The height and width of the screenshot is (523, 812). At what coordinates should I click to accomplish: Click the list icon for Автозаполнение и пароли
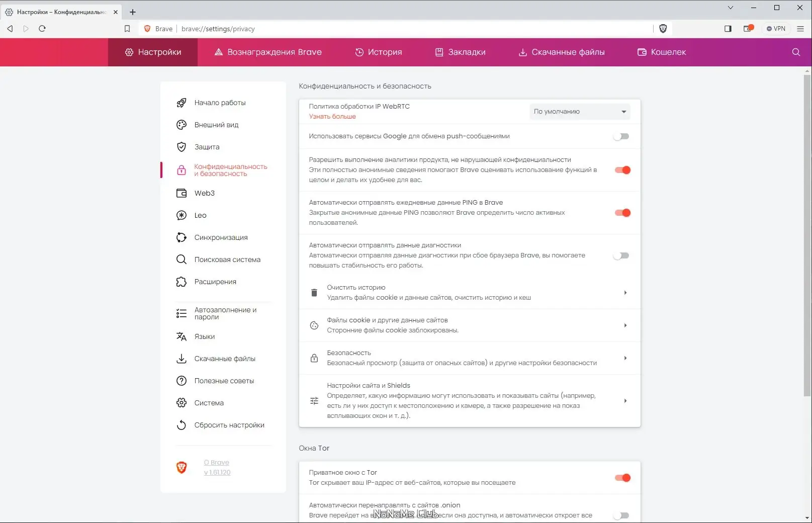tap(182, 313)
